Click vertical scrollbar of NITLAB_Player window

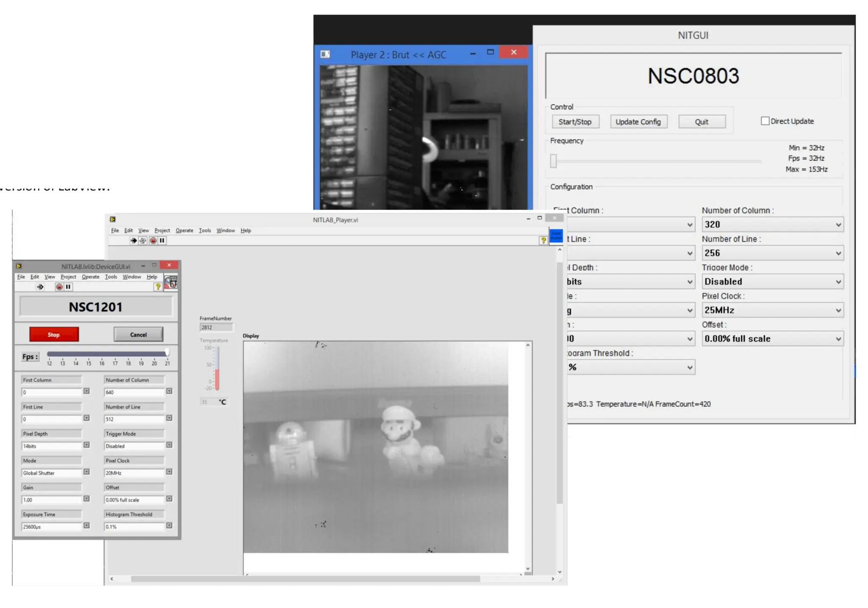559,383
